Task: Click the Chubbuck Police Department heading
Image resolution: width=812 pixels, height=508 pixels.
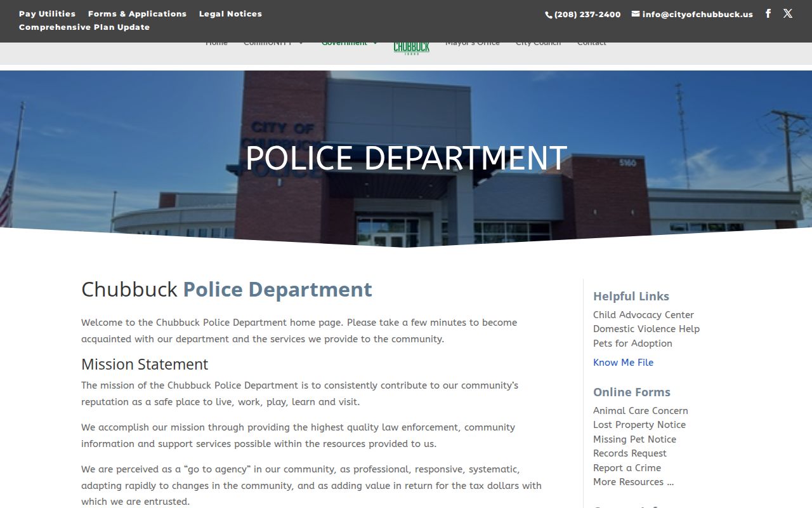Action: [226, 290]
